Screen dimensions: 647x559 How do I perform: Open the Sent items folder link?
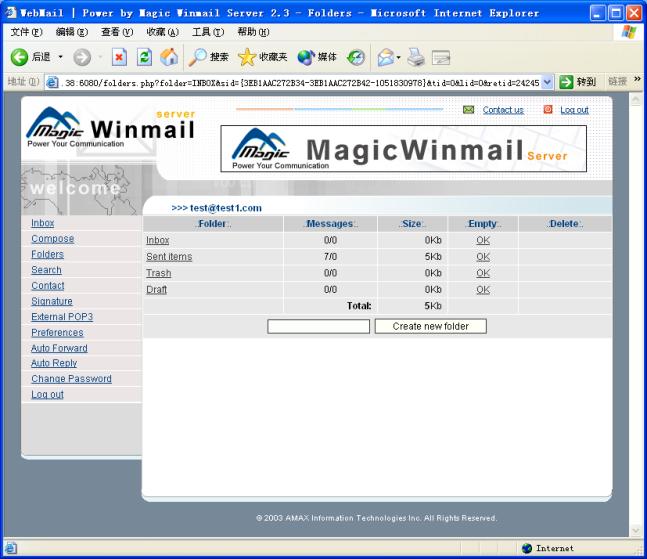(x=169, y=257)
